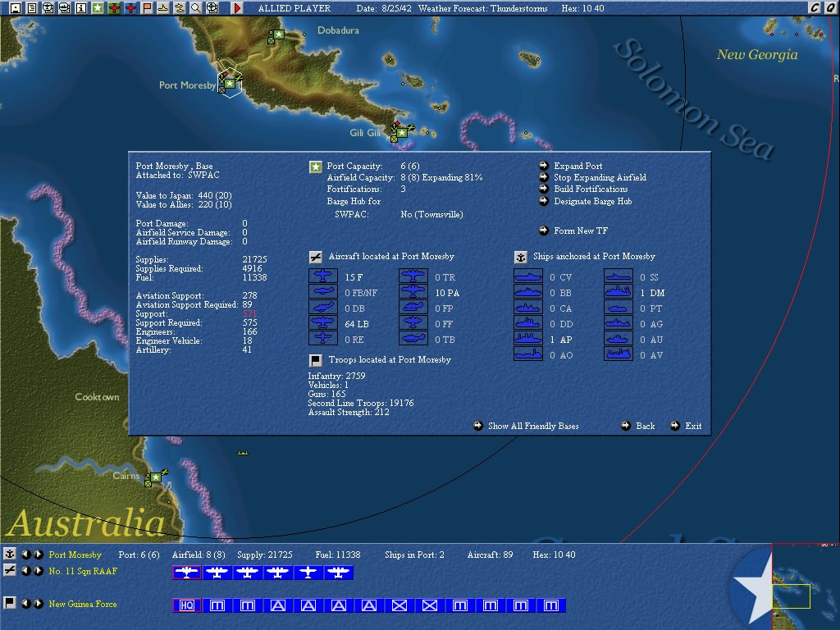Click the red end-turn play arrow

tap(237, 8)
